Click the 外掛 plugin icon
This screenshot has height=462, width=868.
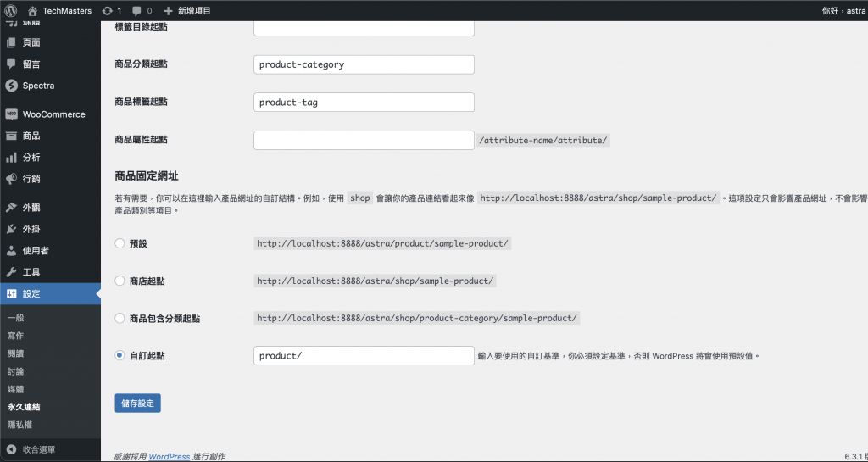[x=11, y=229]
